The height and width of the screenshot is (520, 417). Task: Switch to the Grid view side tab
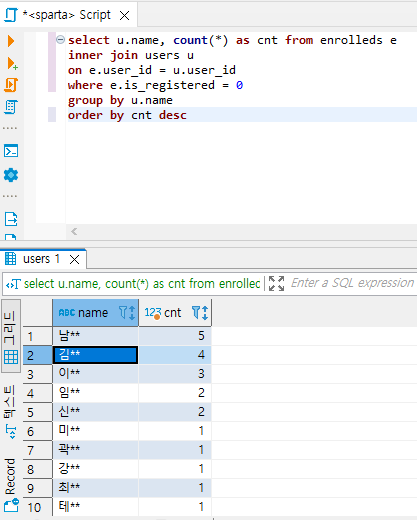pos(11,336)
